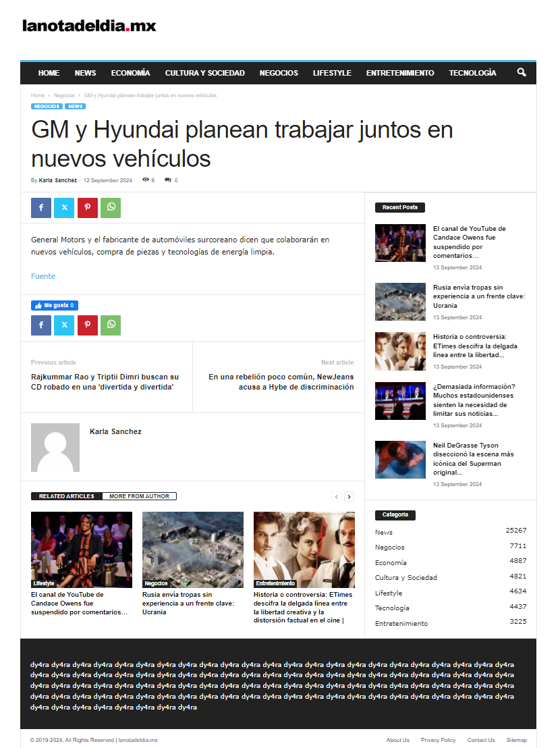The image size is (560, 748).
Task: Share on Pinterest using bottom share button
Action: point(88,325)
